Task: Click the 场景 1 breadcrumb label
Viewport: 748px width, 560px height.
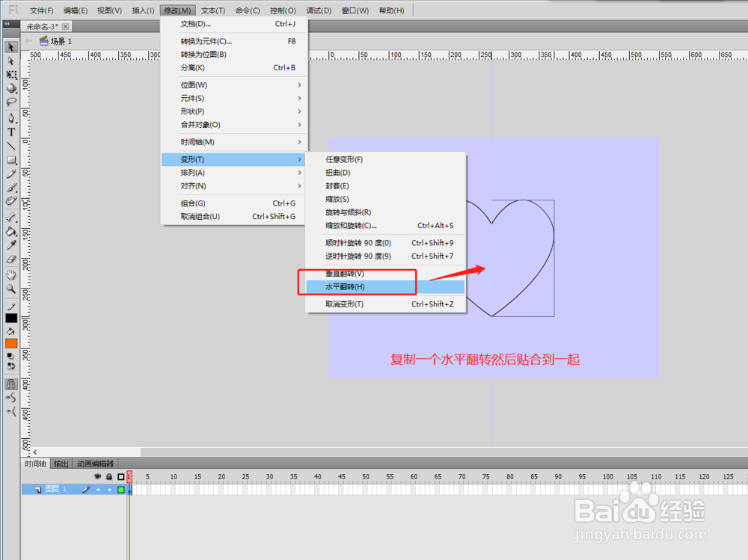Action: pyautogui.click(x=61, y=41)
